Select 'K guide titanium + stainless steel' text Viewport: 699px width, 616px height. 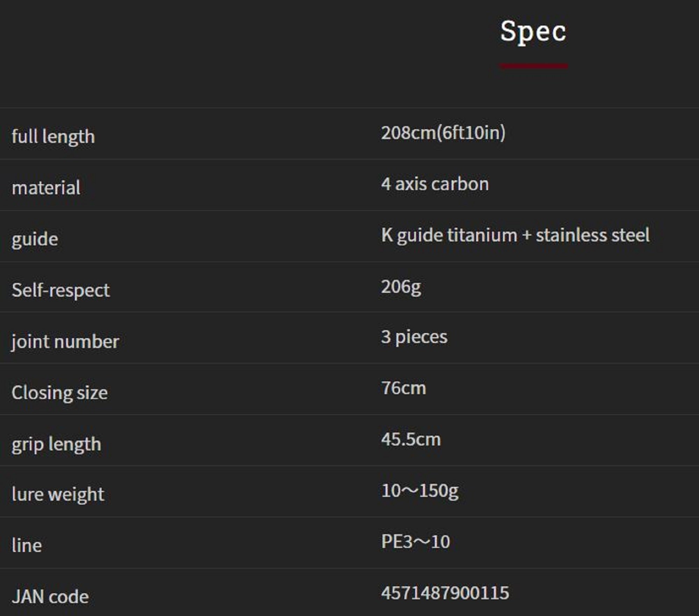[515, 235]
